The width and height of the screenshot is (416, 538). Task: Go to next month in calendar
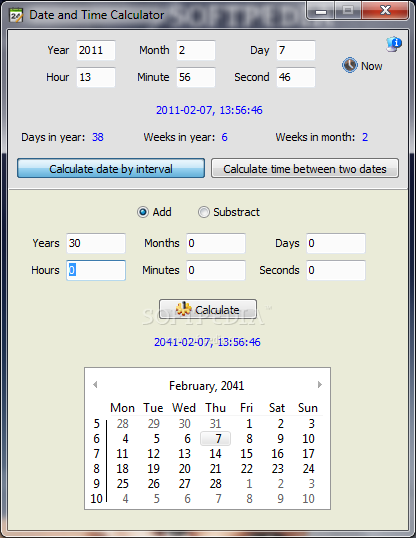[x=320, y=385]
